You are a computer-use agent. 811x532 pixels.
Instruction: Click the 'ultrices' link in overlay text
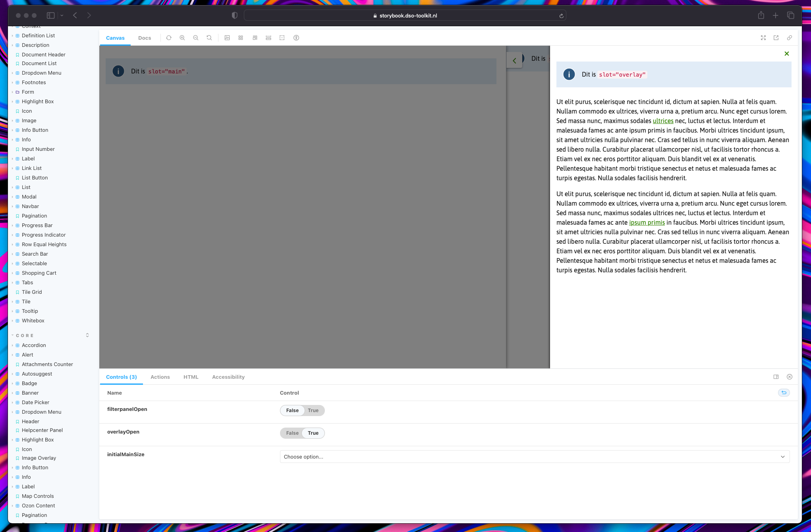coord(663,121)
